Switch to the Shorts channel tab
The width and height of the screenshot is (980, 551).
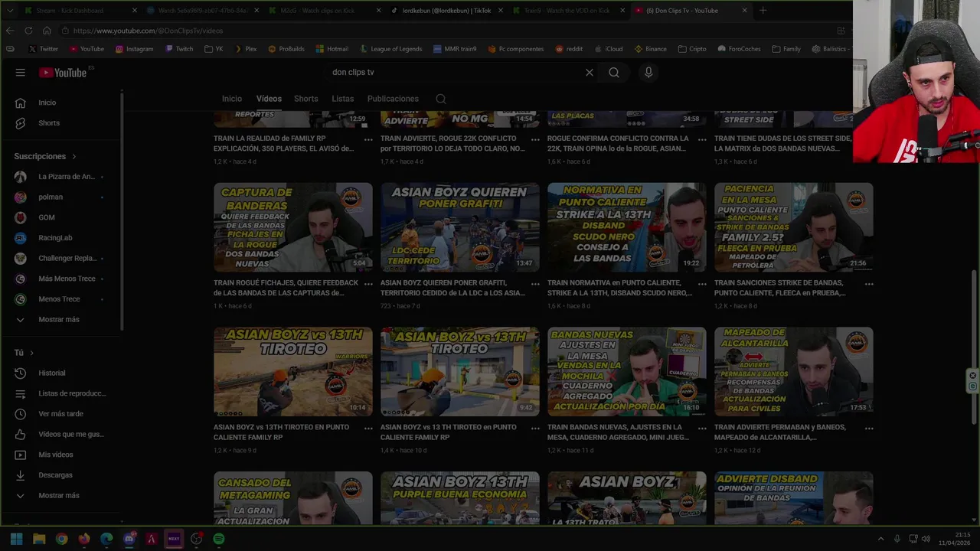(305, 99)
